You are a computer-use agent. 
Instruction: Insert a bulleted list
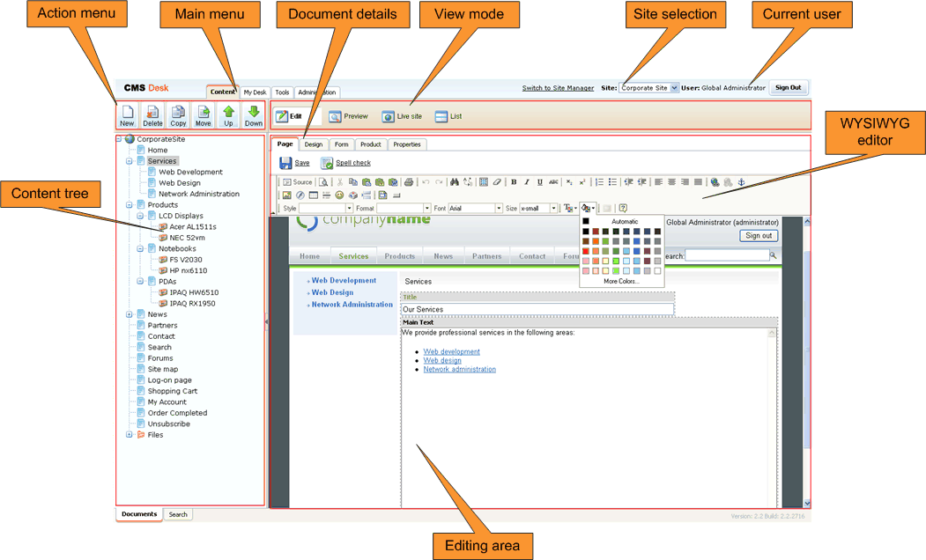pyautogui.click(x=612, y=182)
